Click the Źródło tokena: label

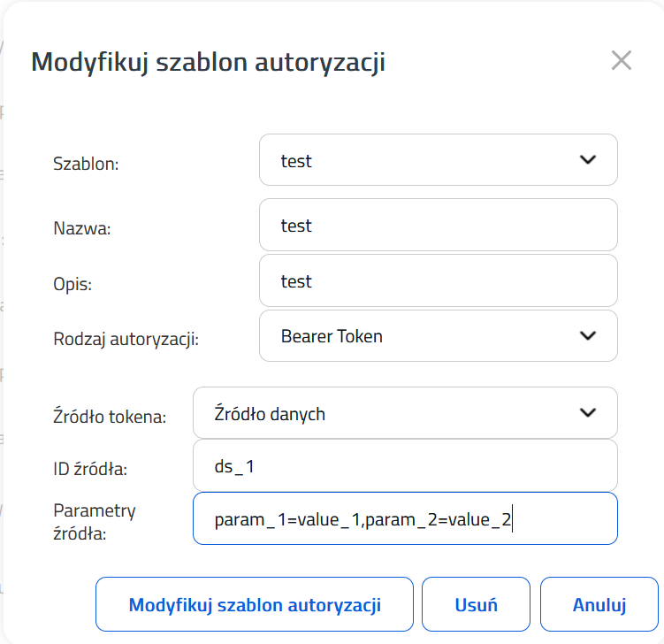point(110,416)
